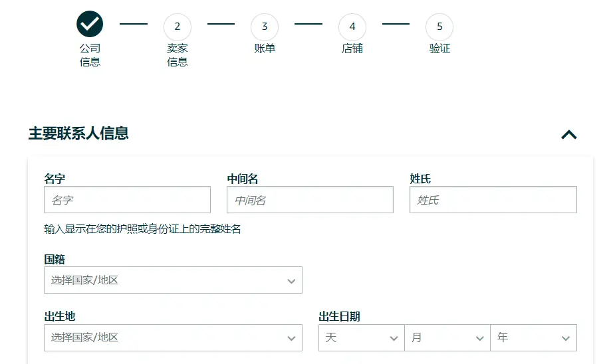Image resolution: width=607 pixels, height=364 pixels.
Task: Open the 年 birth year dropdown
Action: pos(533,337)
